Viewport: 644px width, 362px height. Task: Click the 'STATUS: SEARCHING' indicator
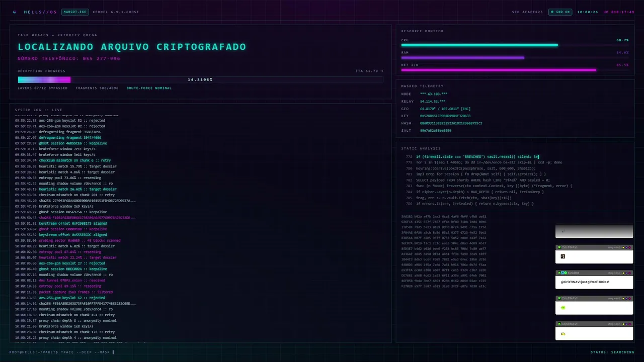612,352
